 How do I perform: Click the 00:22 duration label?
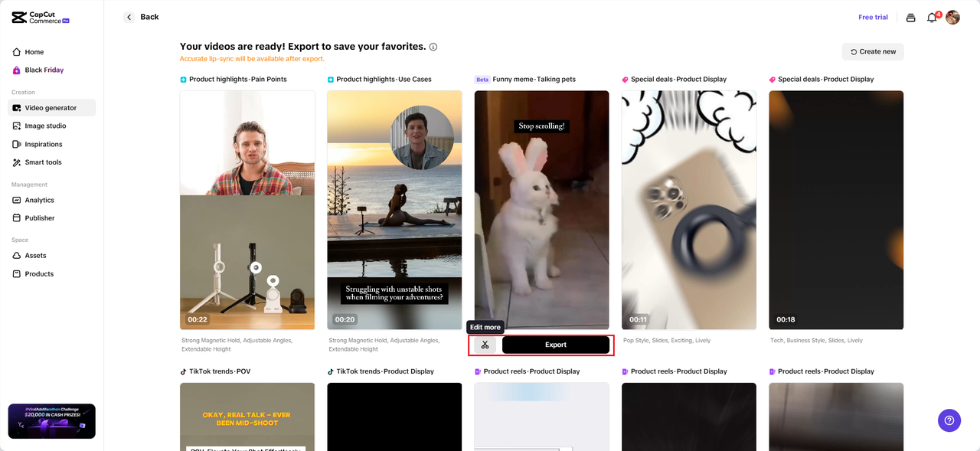click(x=198, y=319)
